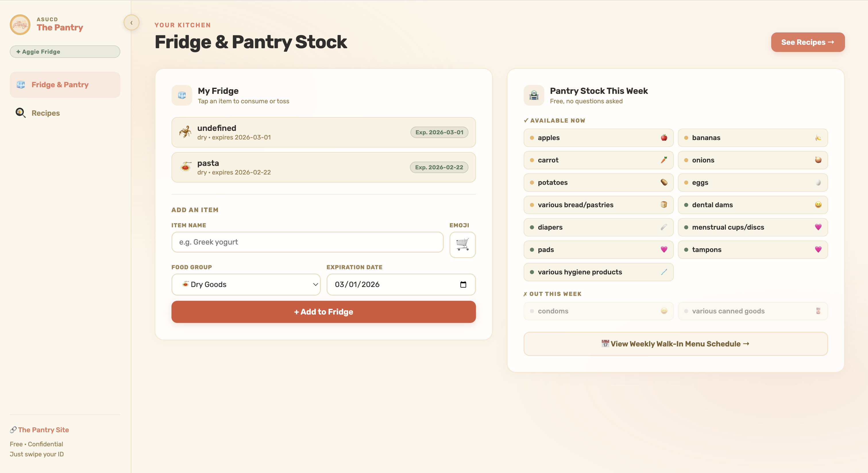Click View Weekly Walk-In Menu Schedule
This screenshot has height=473, width=868.
(x=675, y=344)
